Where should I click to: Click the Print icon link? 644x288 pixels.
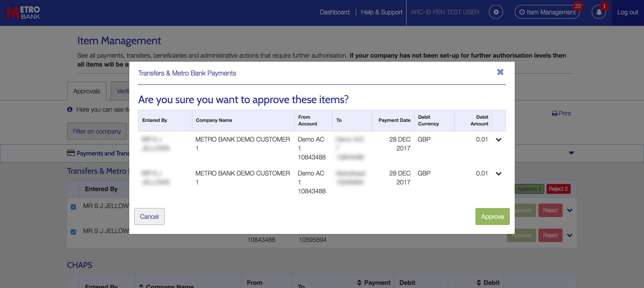pos(561,114)
